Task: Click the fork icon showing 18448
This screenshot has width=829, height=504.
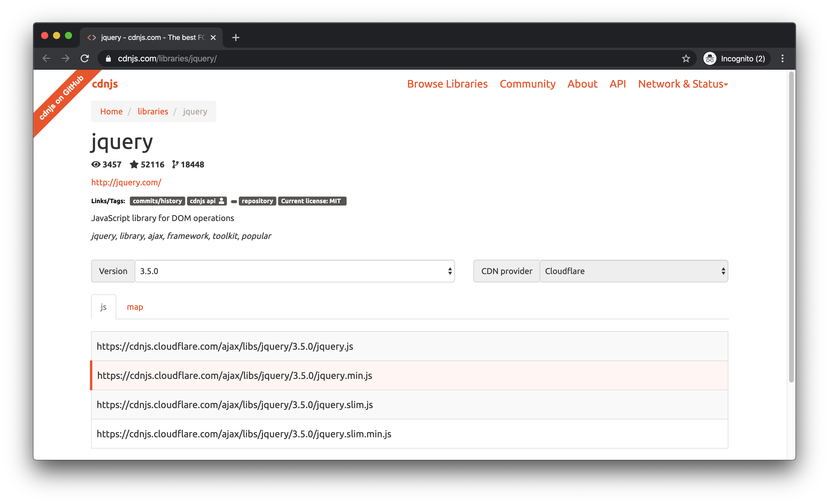Action: 175,164
